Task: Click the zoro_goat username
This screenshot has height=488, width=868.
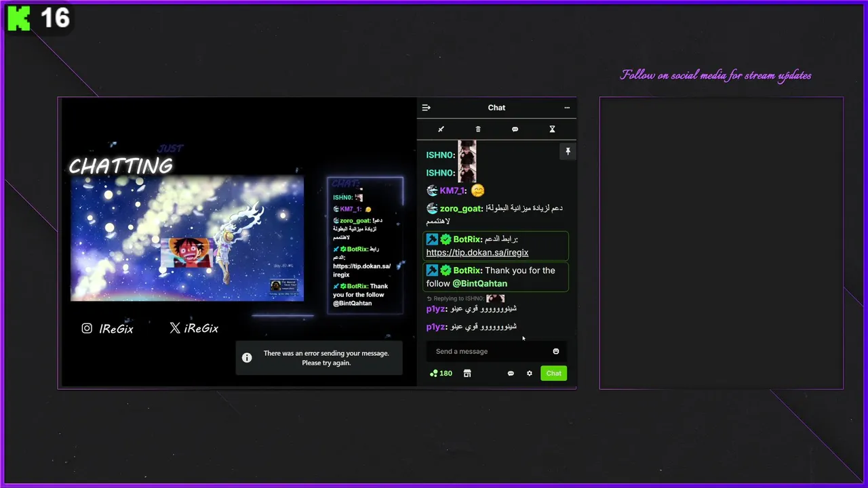Action: click(461, 209)
